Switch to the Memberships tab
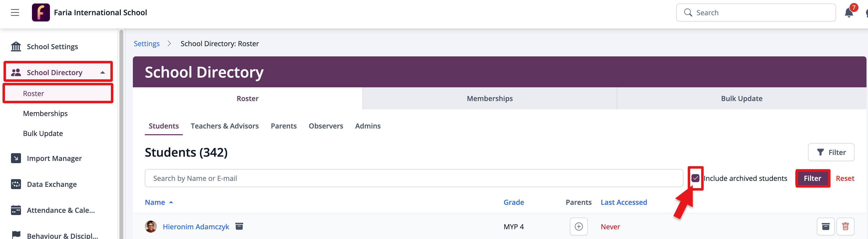Image resolution: width=868 pixels, height=239 pixels. tap(489, 99)
